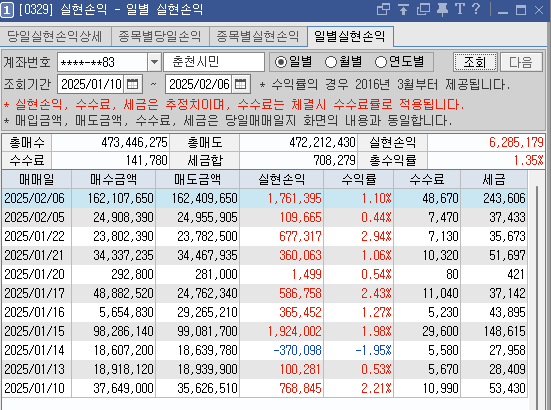This screenshot has width=551, height=410.
Task: Select the 2025/01/13 date row
Action: 265,369
